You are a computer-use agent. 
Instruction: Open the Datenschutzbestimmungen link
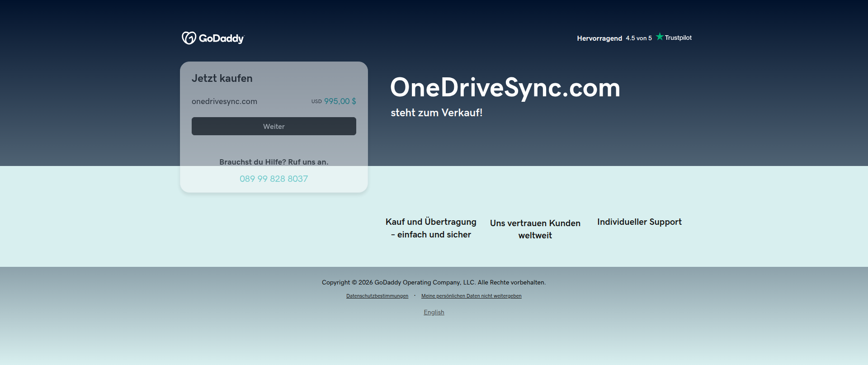coord(377,296)
